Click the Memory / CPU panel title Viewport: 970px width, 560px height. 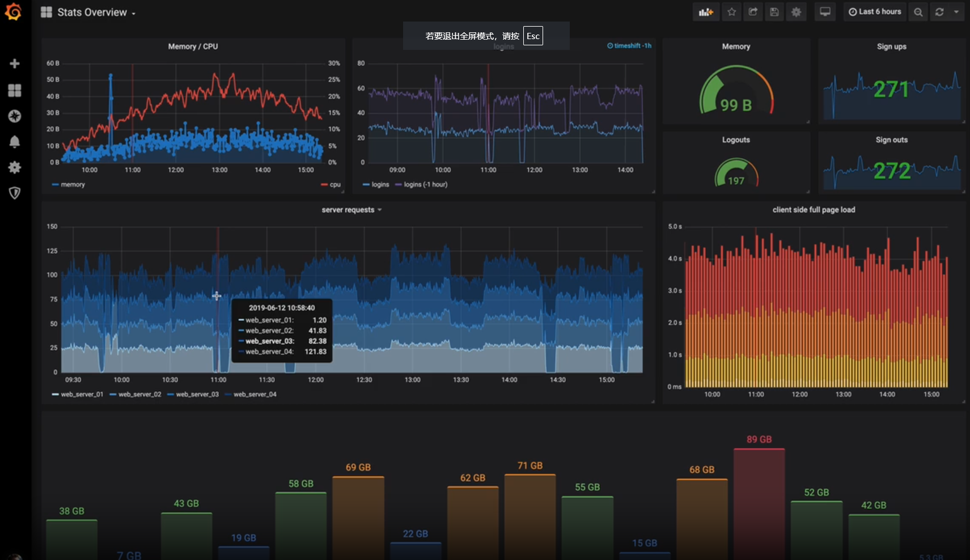pyautogui.click(x=193, y=46)
